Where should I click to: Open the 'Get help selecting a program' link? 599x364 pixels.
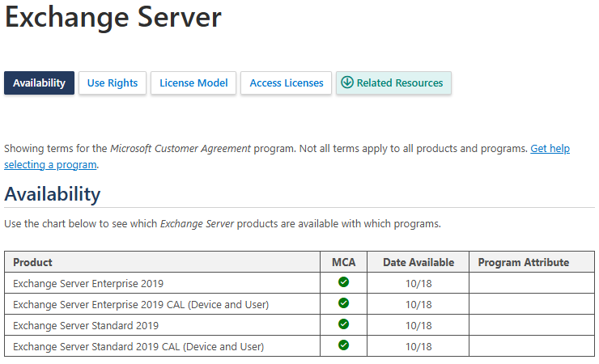(550, 148)
